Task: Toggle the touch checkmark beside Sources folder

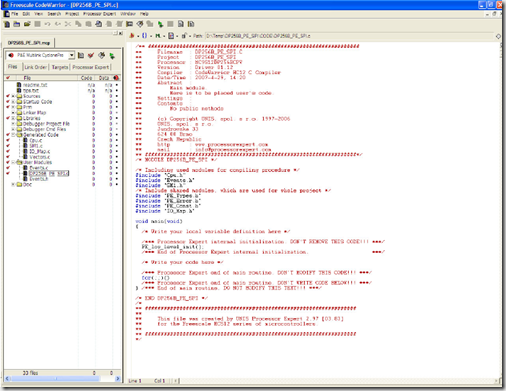Action: coord(8,96)
